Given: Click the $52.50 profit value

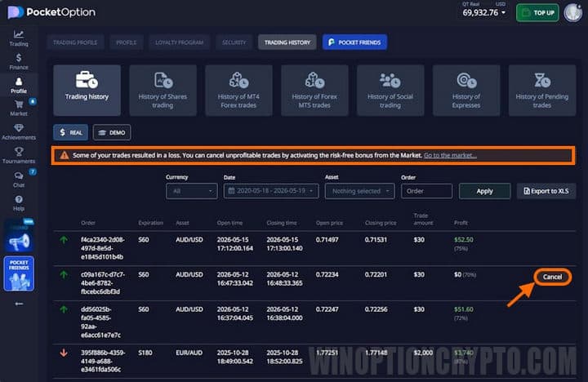Looking at the screenshot, I should click(x=464, y=240).
